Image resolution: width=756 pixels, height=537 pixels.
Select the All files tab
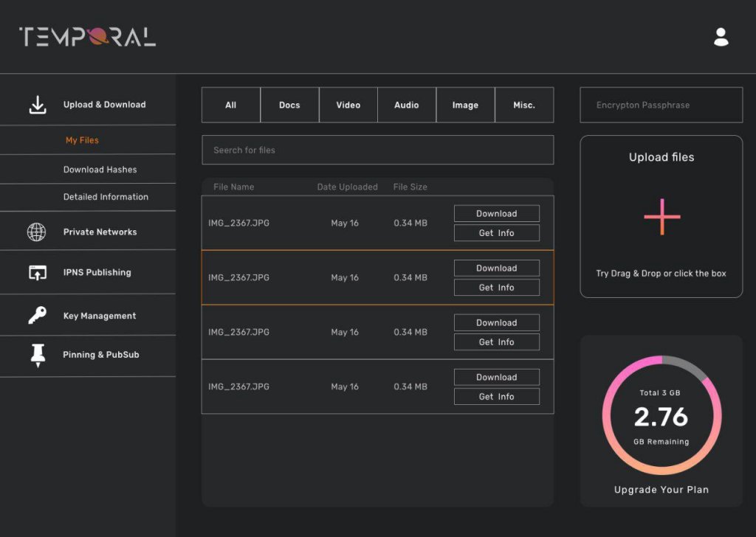click(x=230, y=105)
